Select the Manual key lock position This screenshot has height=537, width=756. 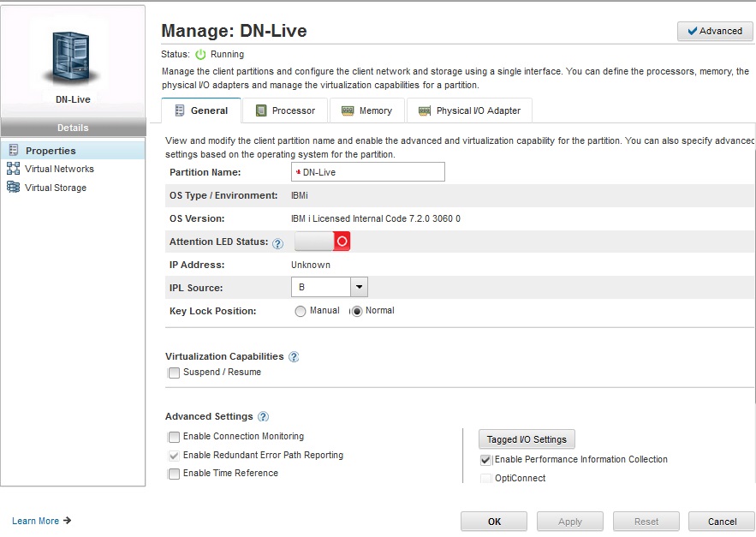[301, 311]
